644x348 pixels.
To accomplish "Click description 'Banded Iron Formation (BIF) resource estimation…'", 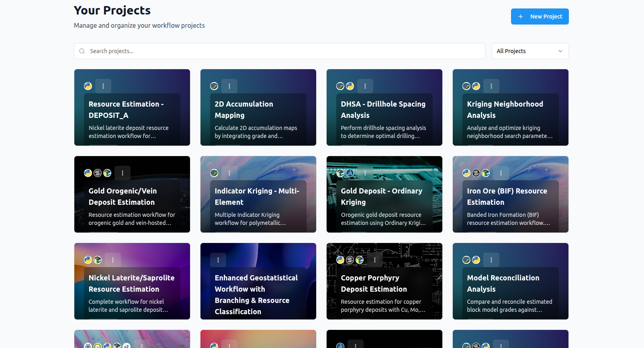I will (508, 219).
